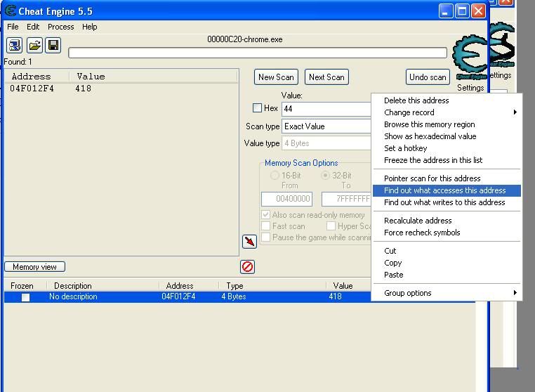This screenshot has width=535, height=392.
Task: Click the Value column header in results
Action: (91, 77)
